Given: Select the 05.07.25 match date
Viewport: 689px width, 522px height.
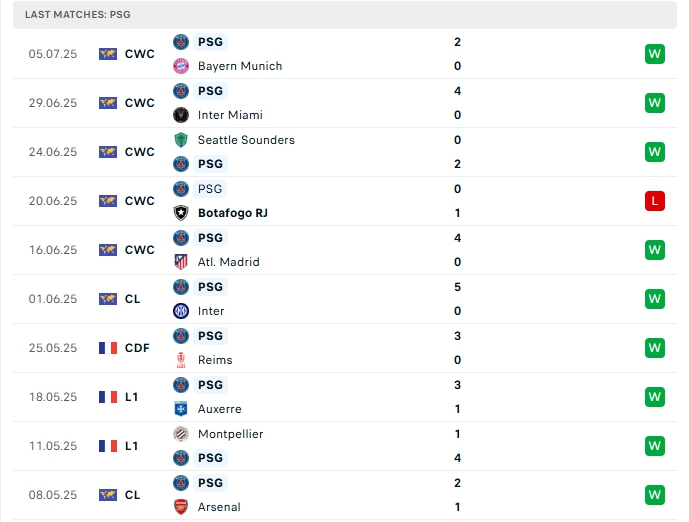Looking at the screenshot, I should 53,54.
